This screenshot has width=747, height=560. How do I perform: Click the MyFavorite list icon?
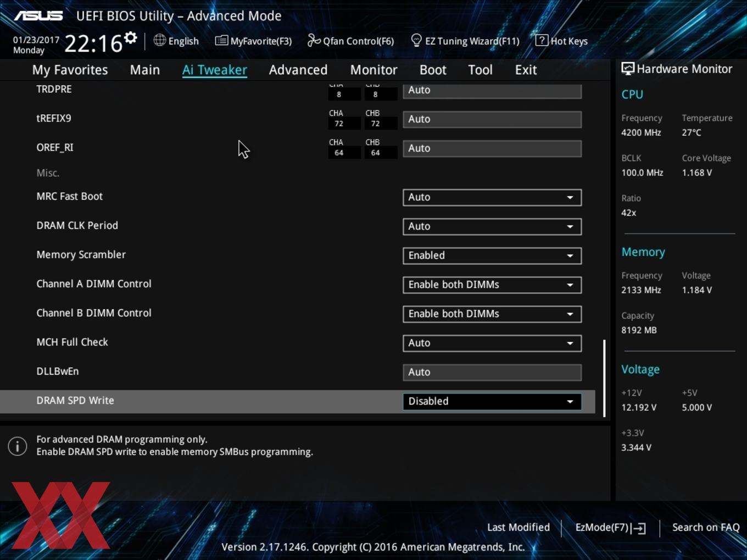(x=221, y=41)
